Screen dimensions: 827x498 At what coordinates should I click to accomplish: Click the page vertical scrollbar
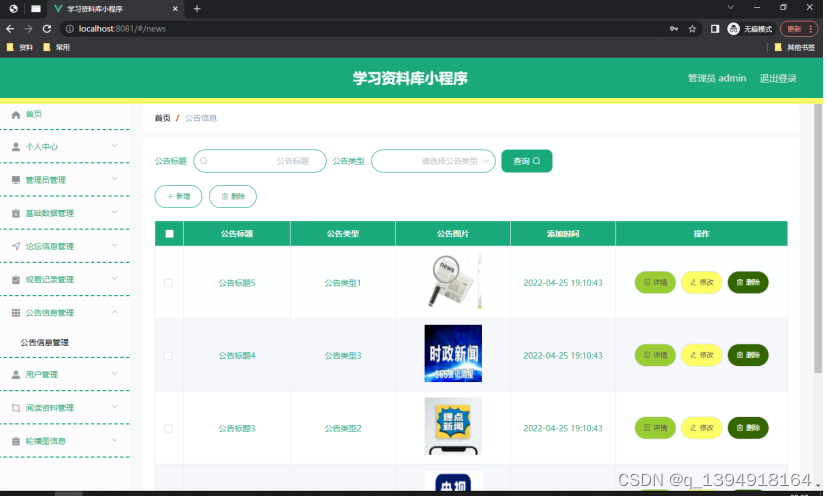(818, 237)
